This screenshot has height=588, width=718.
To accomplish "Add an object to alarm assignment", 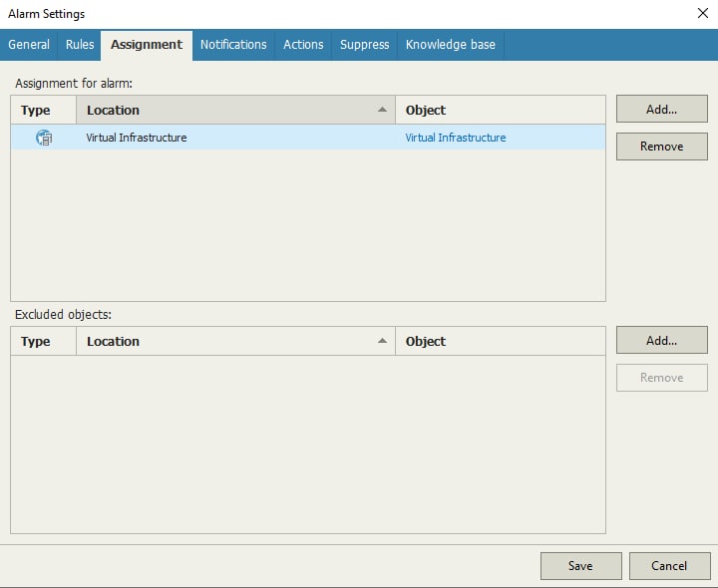I will pos(661,110).
